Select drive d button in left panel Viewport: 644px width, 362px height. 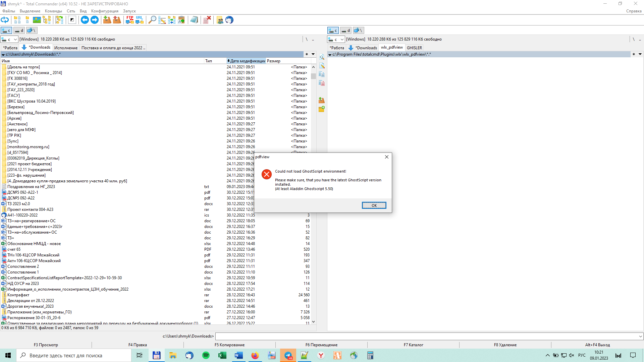coord(19,31)
